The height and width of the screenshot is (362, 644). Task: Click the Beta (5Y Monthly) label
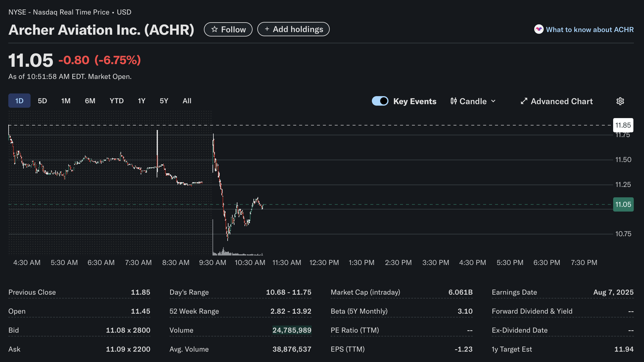tap(359, 311)
